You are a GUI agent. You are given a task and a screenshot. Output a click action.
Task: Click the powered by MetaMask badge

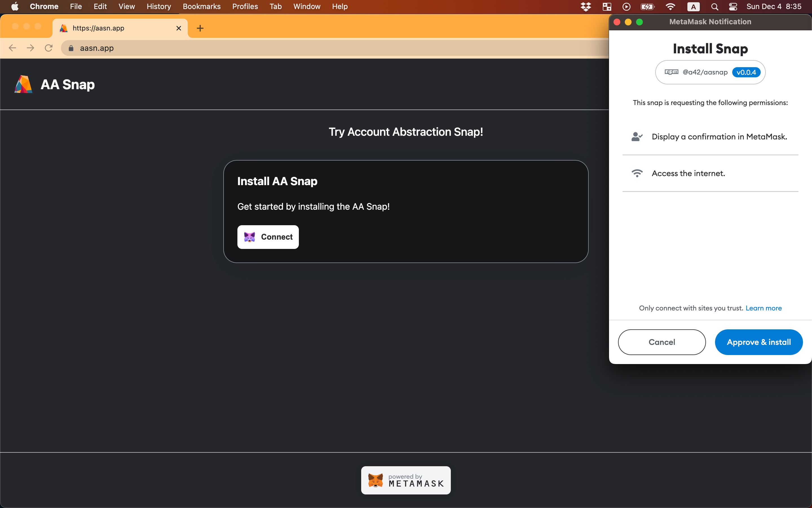point(406,480)
